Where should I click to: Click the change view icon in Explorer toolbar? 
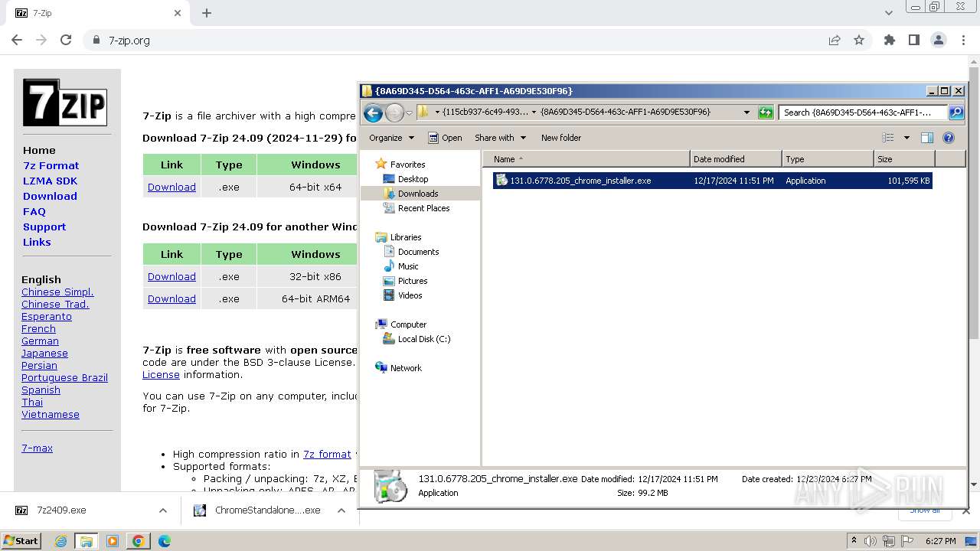(x=888, y=138)
